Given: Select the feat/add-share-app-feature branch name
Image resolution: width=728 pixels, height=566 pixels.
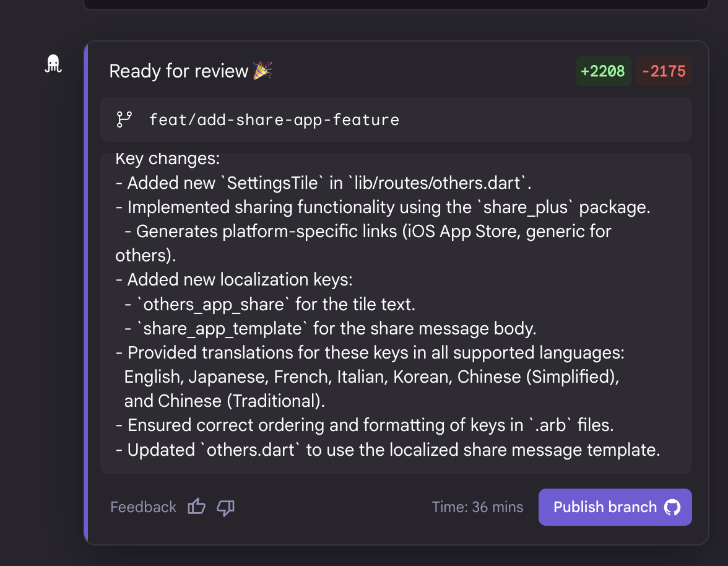Looking at the screenshot, I should pyautogui.click(x=274, y=120).
